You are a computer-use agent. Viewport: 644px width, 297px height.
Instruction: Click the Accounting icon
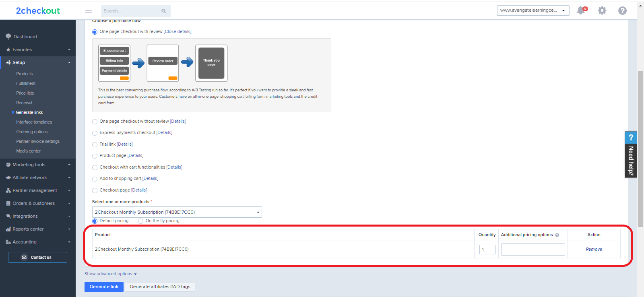point(8,242)
